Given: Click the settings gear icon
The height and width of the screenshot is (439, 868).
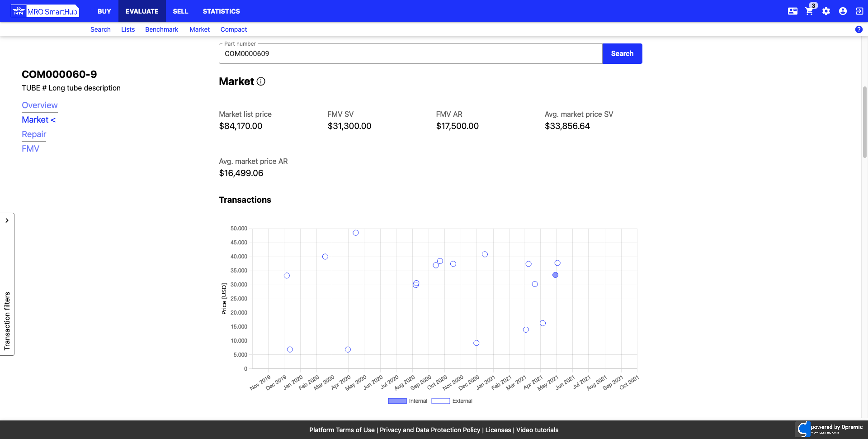Looking at the screenshot, I should click(x=826, y=11).
